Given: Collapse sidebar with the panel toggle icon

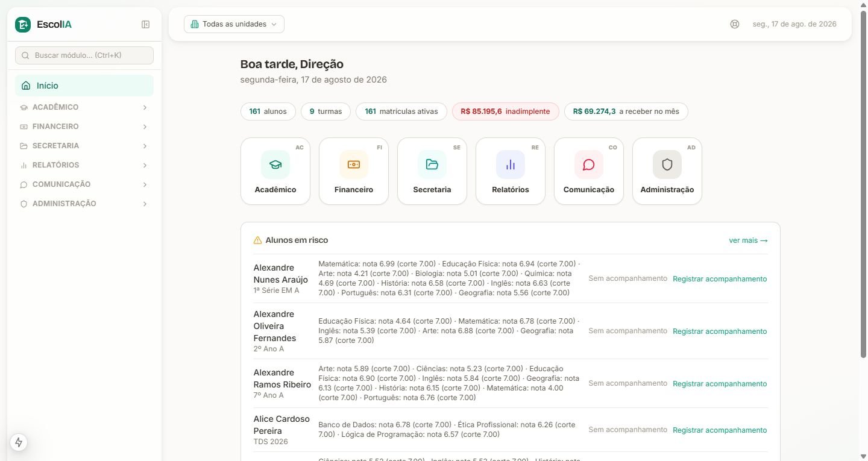Looking at the screenshot, I should 145,25.
